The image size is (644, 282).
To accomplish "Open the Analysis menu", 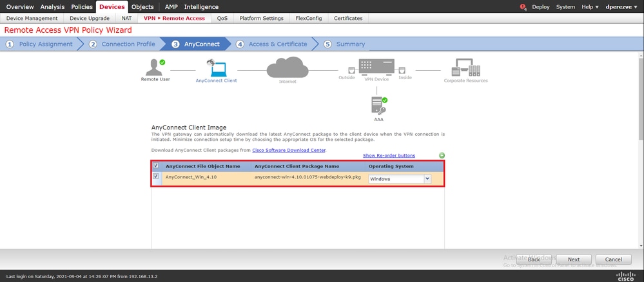I will 53,7.
